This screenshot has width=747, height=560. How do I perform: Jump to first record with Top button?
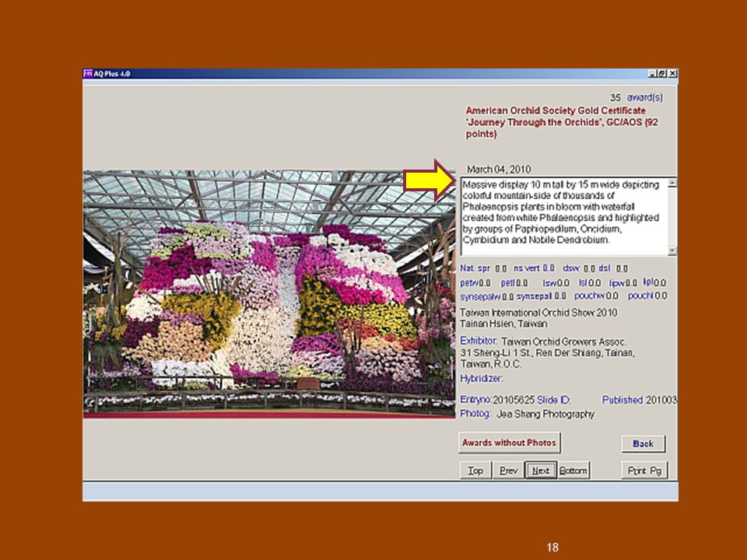point(475,471)
